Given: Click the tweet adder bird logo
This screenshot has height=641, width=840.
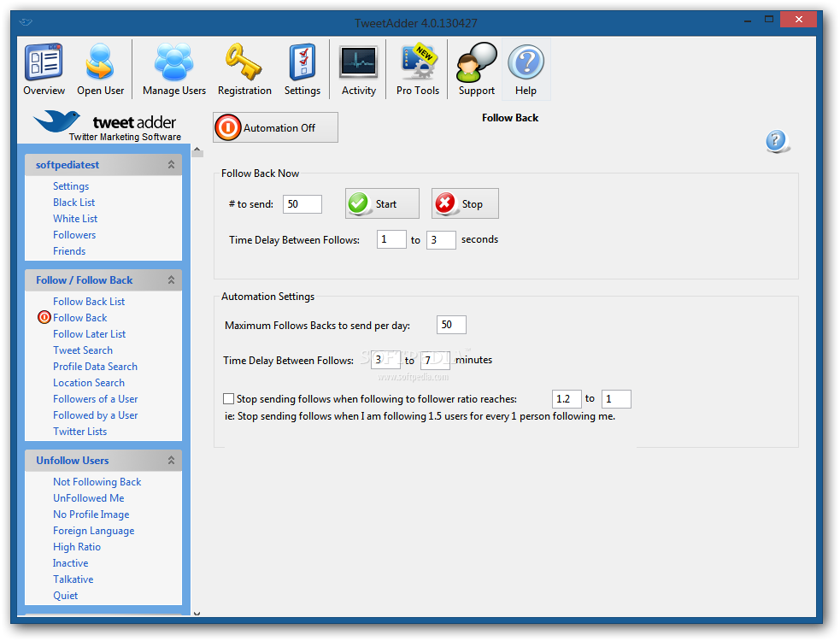Looking at the screenshot, I should click(56, 121).
